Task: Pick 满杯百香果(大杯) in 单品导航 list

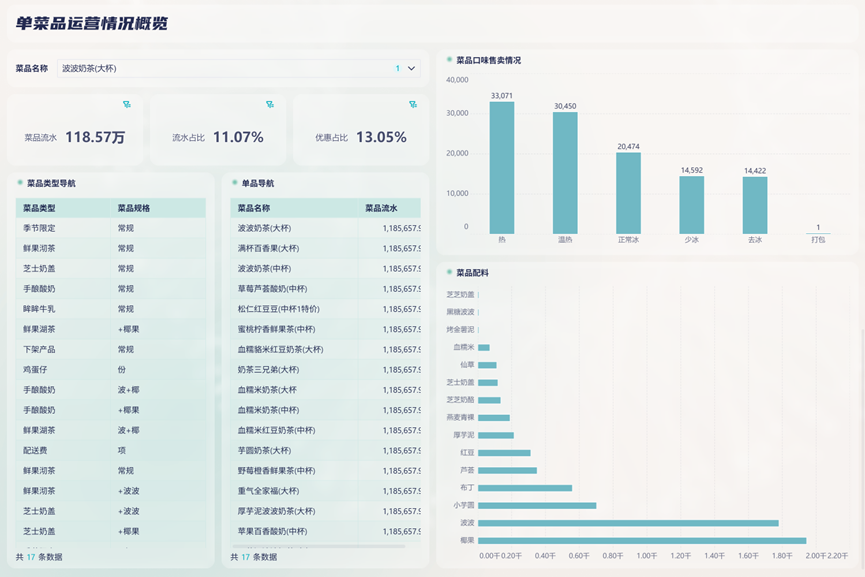Action: coord(268,248)
